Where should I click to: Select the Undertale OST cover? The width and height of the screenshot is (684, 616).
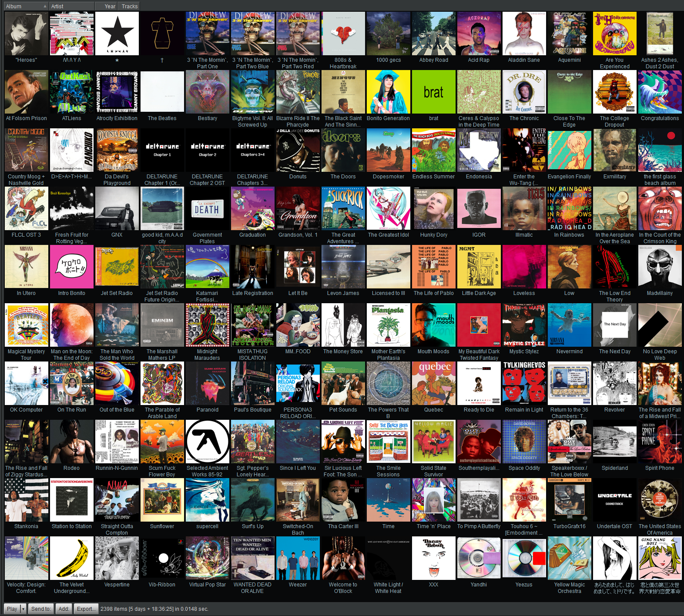tap(615, 500)
